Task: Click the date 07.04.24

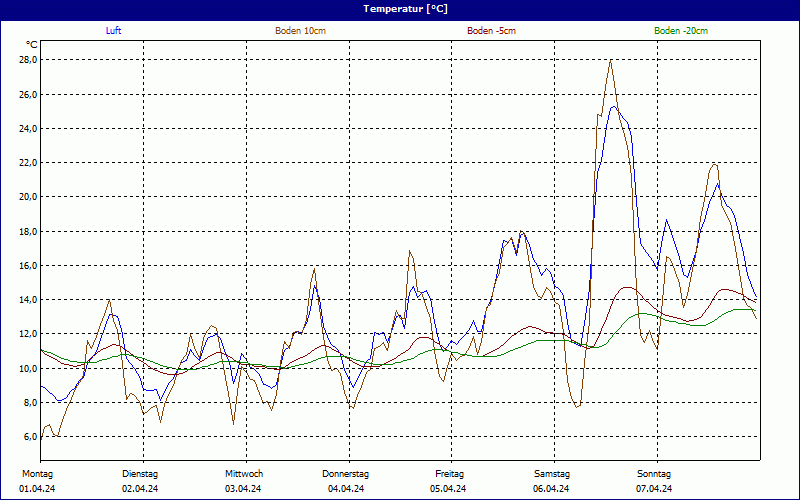Action: 654,489
